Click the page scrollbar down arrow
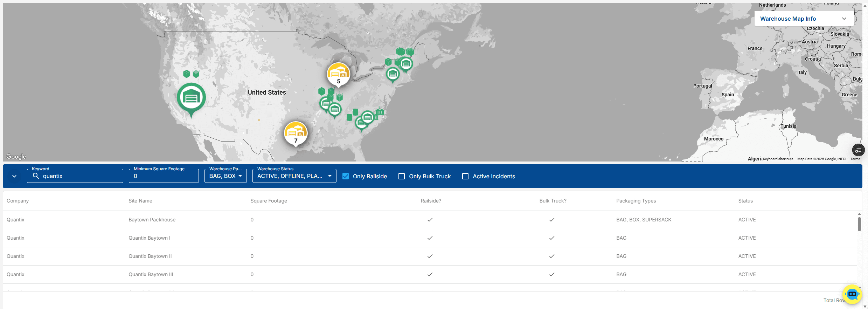Viewport: 868px width, 309px height. click(865, 306)
